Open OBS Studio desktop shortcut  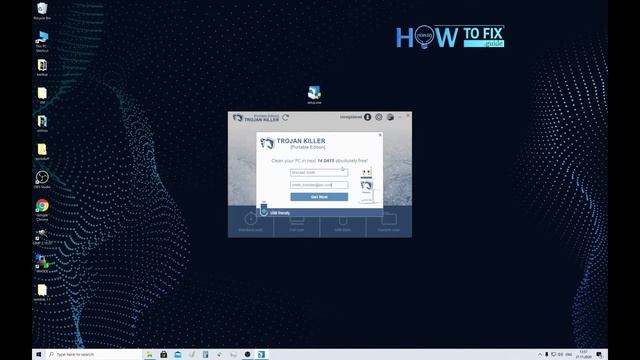(42, 180)
